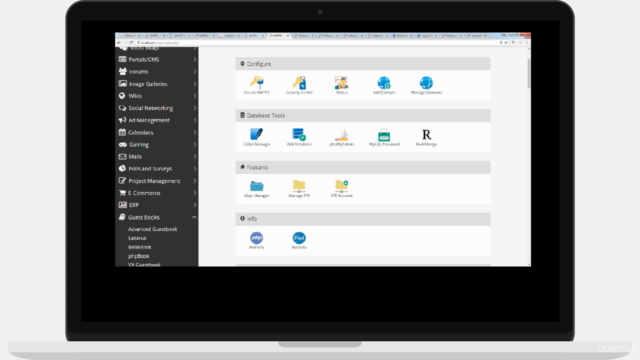Image resolution: width=640 pixels, height=360 pixels.
Task: Open the Calendars category label
Action: [141, 132]
